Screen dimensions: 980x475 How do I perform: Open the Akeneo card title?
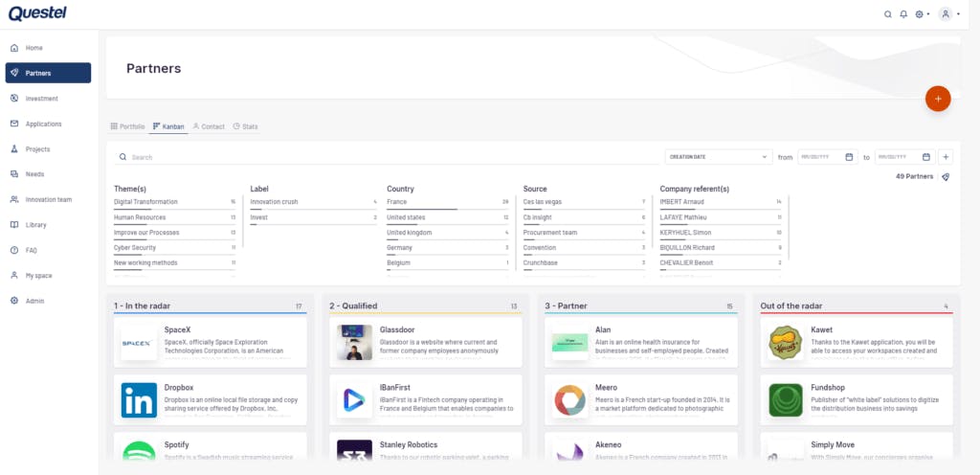pyautogui.click(x=608, y=445)
